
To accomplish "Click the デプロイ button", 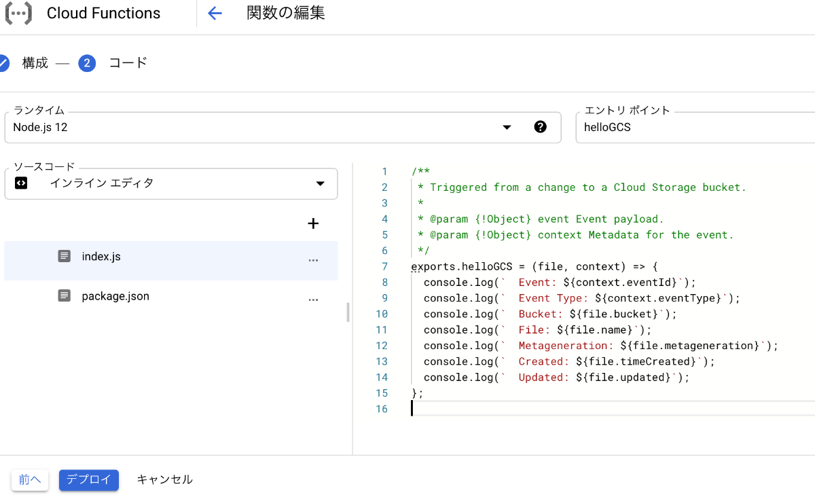I will point(89,480).
